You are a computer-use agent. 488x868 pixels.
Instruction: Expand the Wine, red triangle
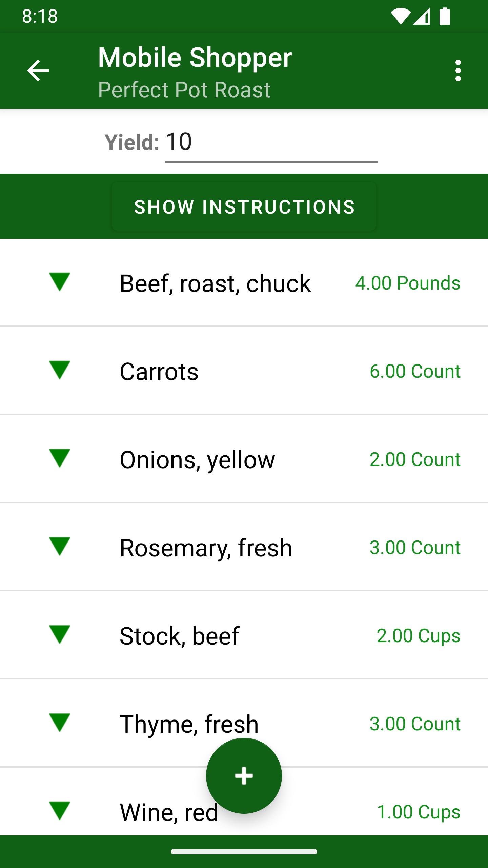point(60,811)
